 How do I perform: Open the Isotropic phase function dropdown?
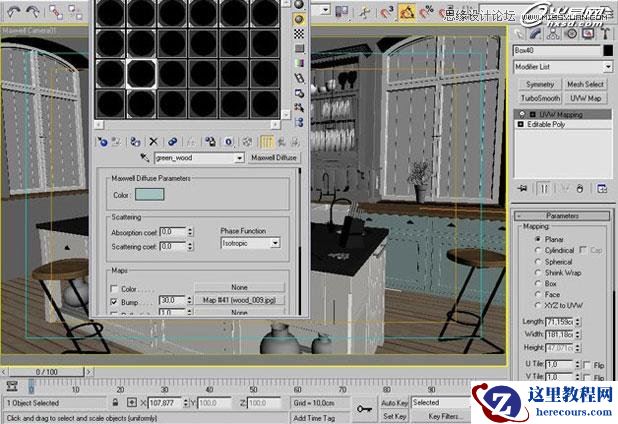click(275, 243)
